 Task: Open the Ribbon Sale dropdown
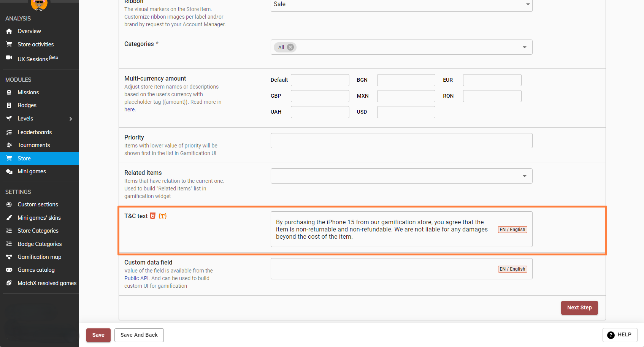pyautogui.click(x=528, y=4)
